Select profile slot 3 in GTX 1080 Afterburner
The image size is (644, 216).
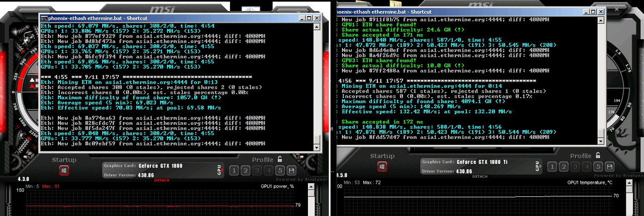(x=257, y=170)
